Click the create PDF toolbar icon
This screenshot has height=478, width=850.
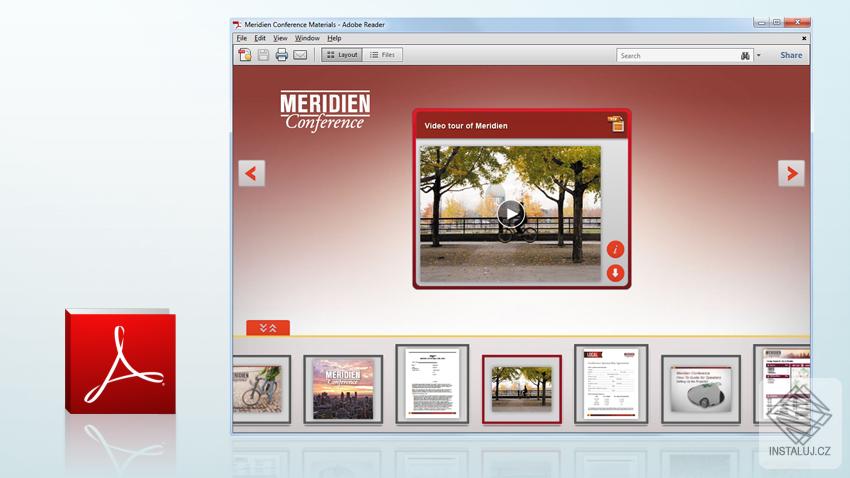(245, 55)
